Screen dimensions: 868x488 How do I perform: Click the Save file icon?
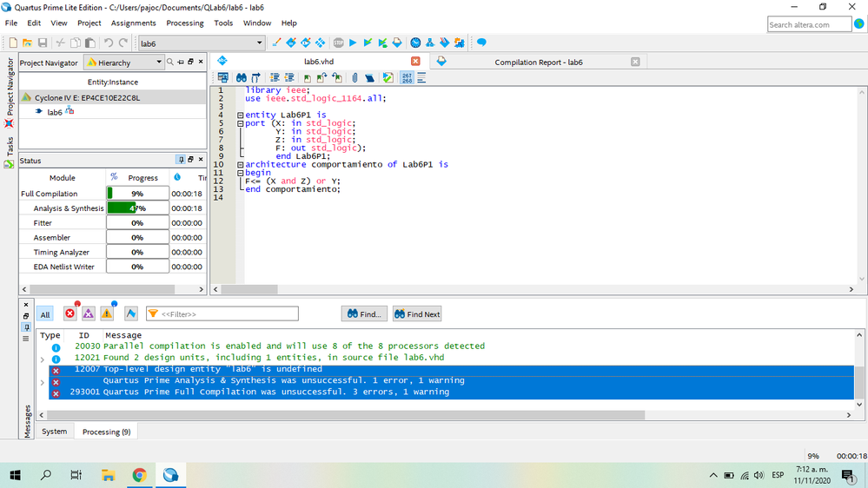42,43
